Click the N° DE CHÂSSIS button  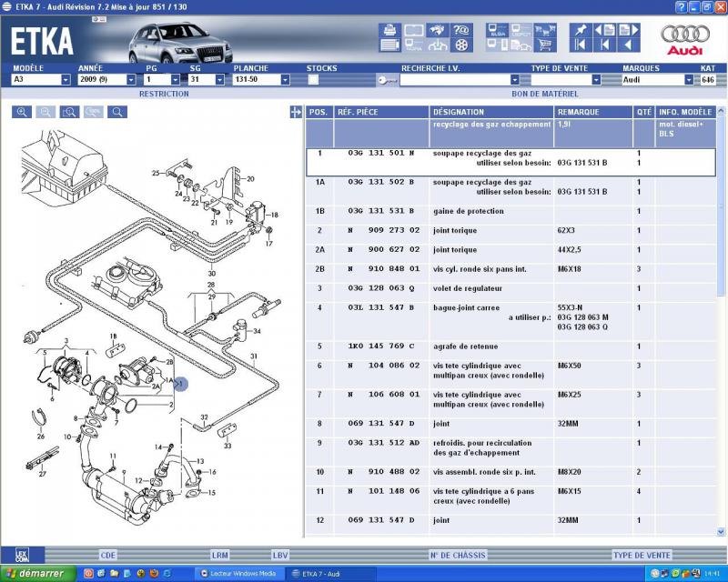coord(458,555)
